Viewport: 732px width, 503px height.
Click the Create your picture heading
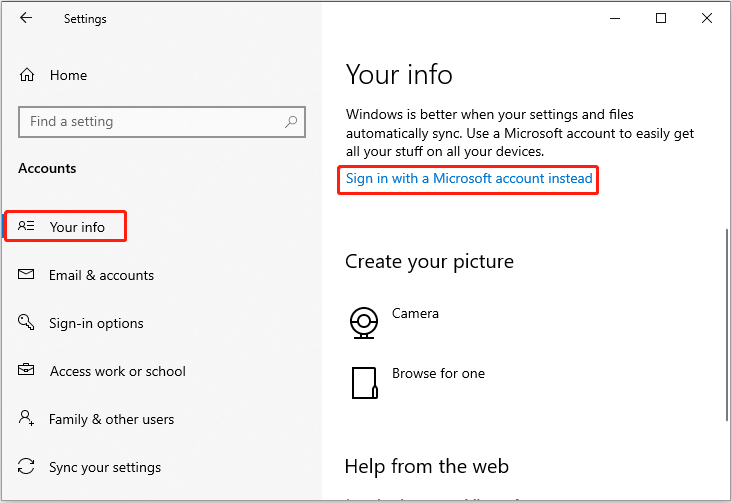[x=429, y=262]
